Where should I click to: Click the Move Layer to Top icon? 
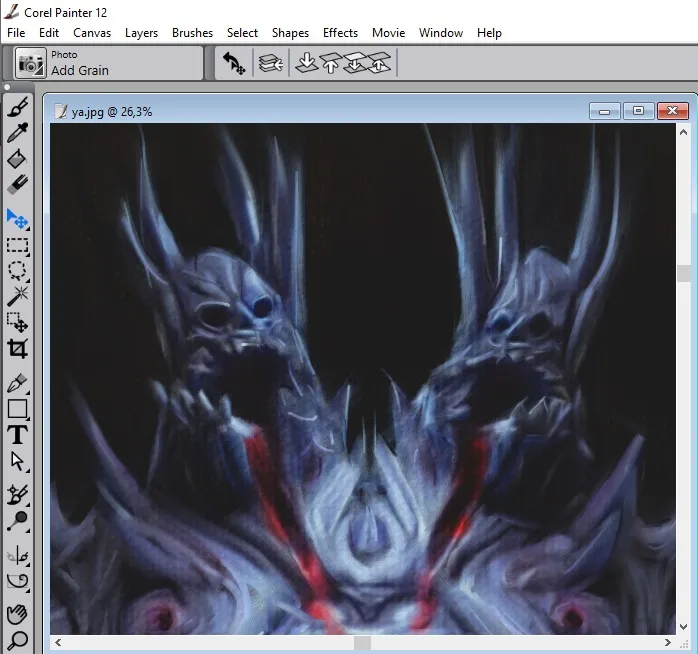pos(330,62)
